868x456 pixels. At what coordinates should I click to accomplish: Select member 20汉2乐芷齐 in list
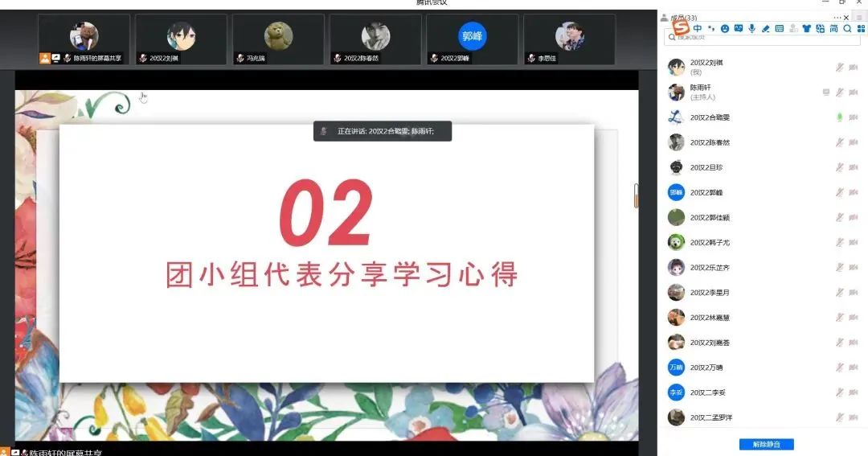762,267
